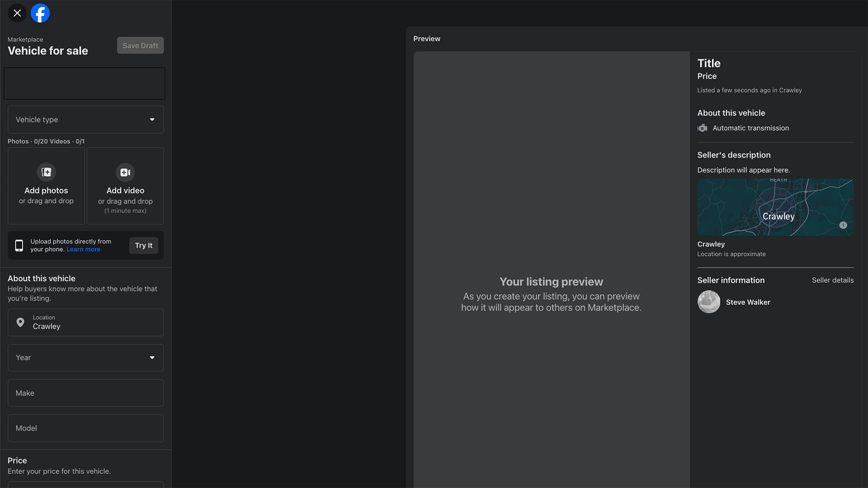This screenshot has height=488, width=868.
Task: Expand the Vehicle type dropdown
Action: tap(86, 120)
